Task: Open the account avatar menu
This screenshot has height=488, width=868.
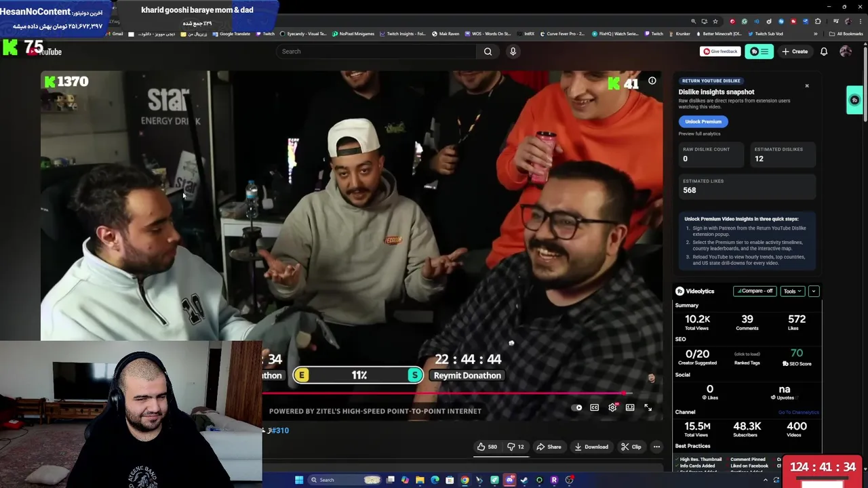Action: pyautogui.click(x=846, y=52)
